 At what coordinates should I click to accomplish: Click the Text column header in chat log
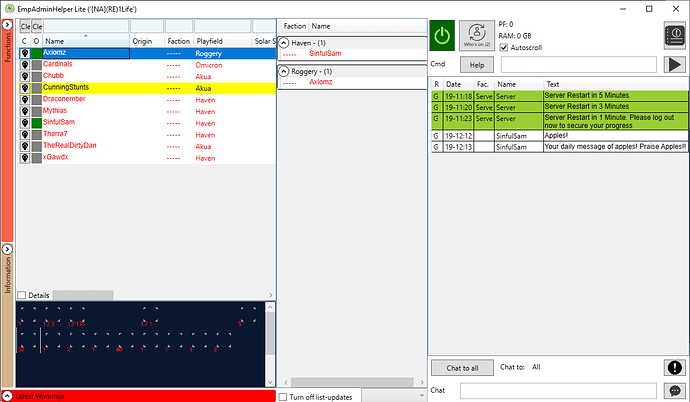[616, 84]
